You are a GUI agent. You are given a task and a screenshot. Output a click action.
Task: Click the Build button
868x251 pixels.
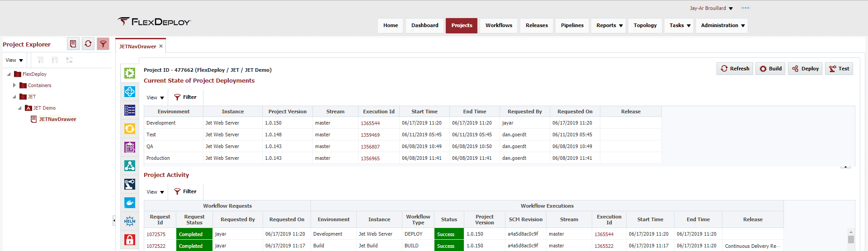click(x=770, y=69)
